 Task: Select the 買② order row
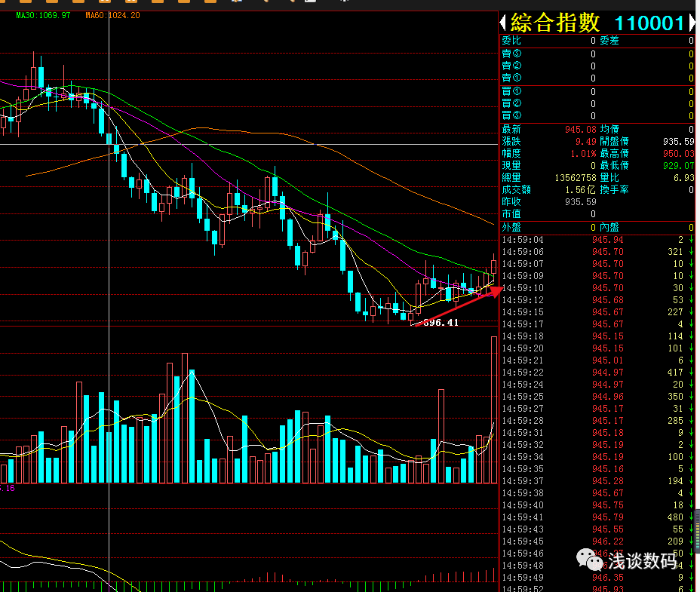pos(597,103)
